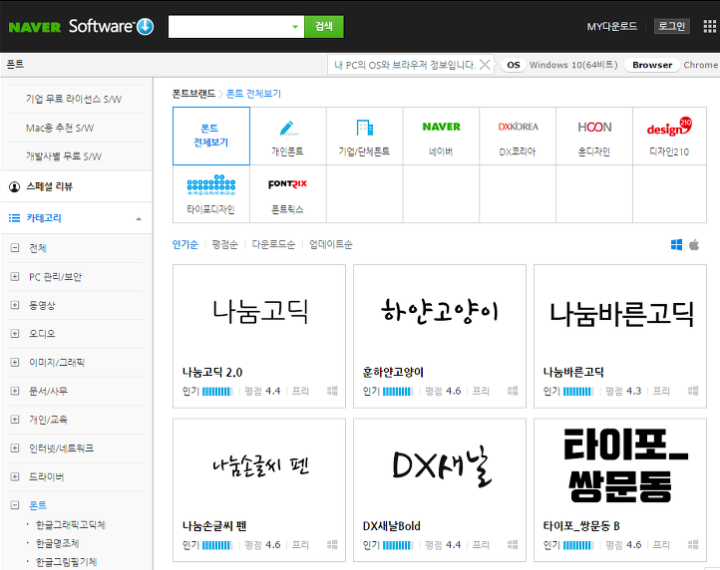The image size is (720, 570).
Task: Choose the design210 font brand
Action: [x=669, y=127]
